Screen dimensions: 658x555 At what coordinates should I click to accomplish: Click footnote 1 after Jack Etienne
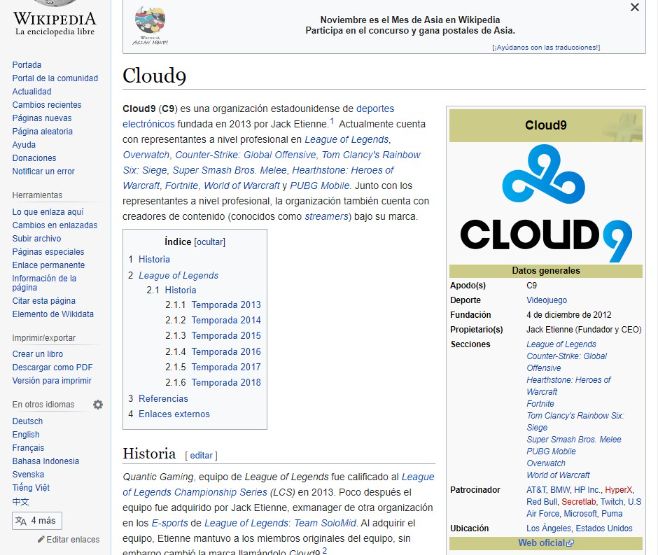click(332, 121)
